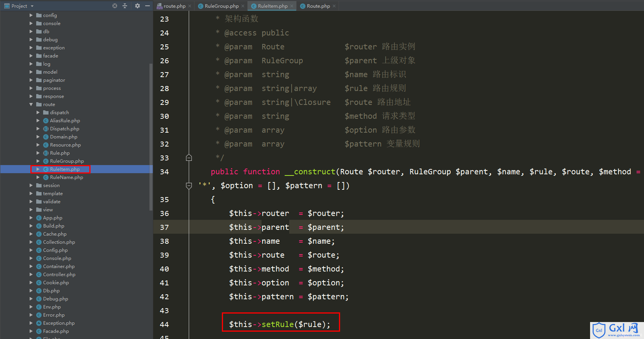Click the Build.php class icon
Image resolution: width=644 pixels, height=339 pixels.
(x=39, y=226)
